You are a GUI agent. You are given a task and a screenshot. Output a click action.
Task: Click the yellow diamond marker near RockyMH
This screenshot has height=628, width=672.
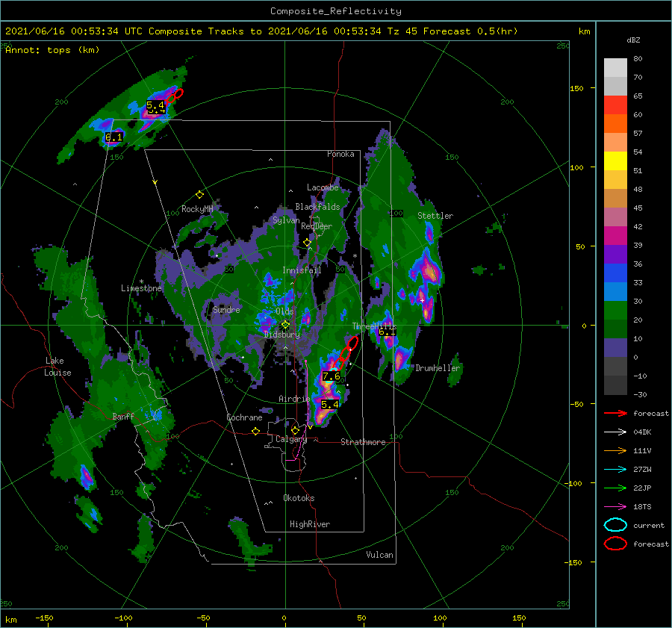click(x=199, y=195)
